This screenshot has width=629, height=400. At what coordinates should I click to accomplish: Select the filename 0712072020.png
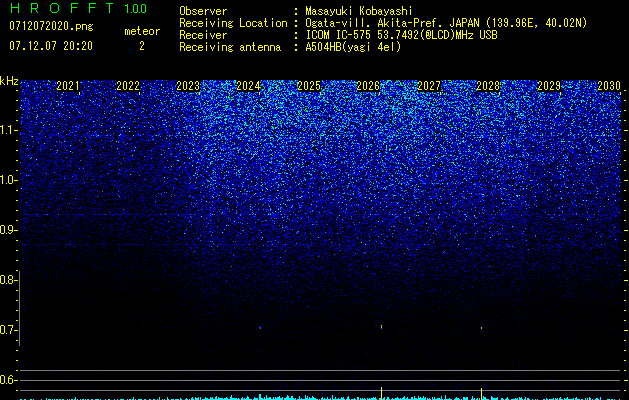tap(51, 27)
